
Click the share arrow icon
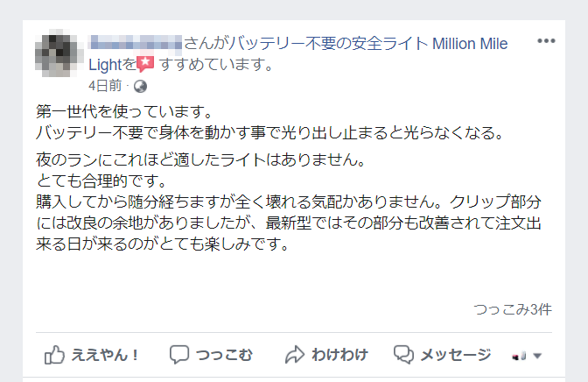coord(295,354)
